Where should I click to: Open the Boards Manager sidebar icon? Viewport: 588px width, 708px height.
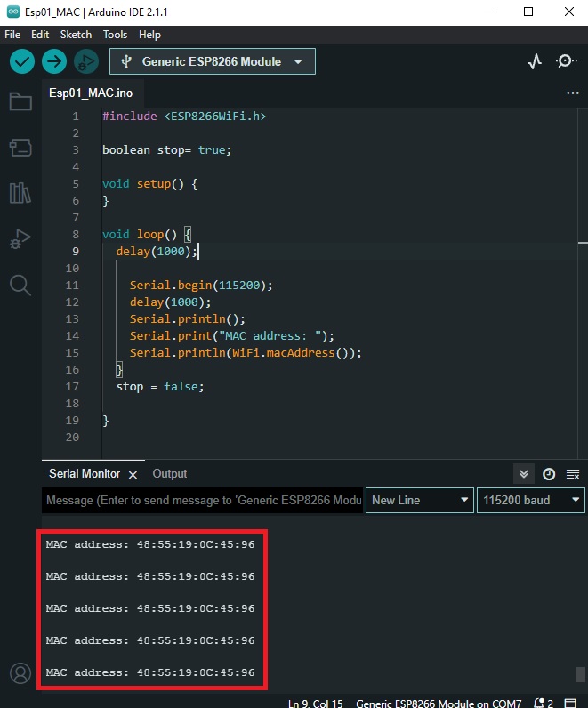tap(20, 148)
